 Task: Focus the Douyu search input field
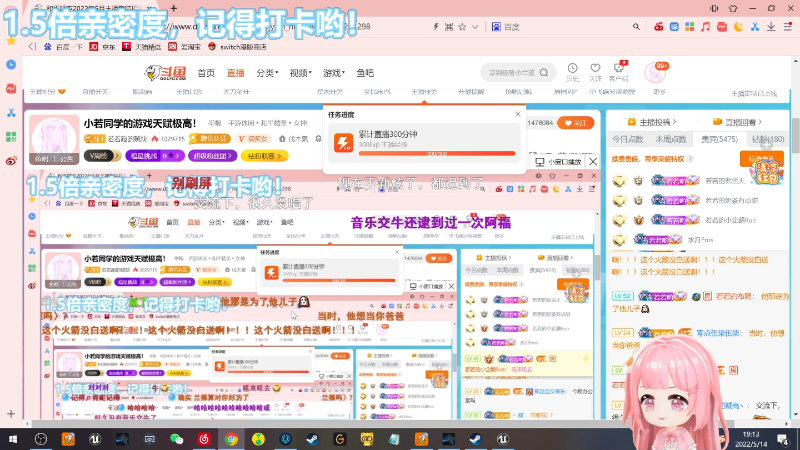(x=511, y=72)
